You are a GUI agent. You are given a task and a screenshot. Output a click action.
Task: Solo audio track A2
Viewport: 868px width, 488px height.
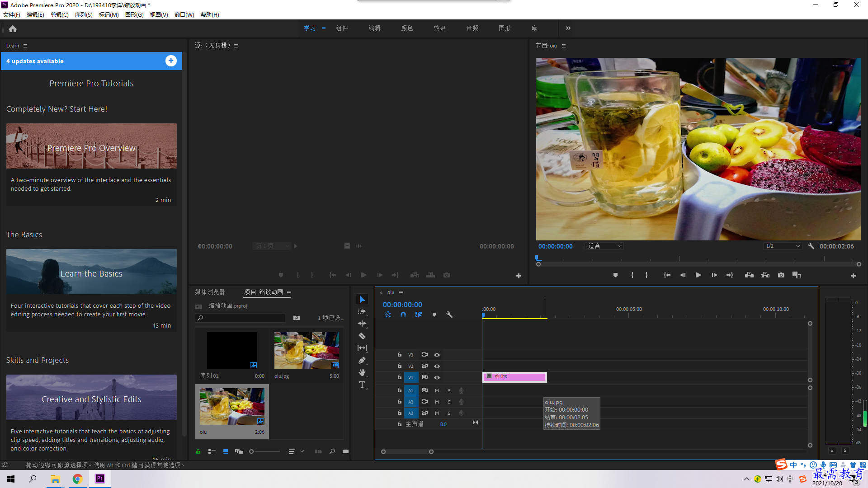tap(449, 402)
